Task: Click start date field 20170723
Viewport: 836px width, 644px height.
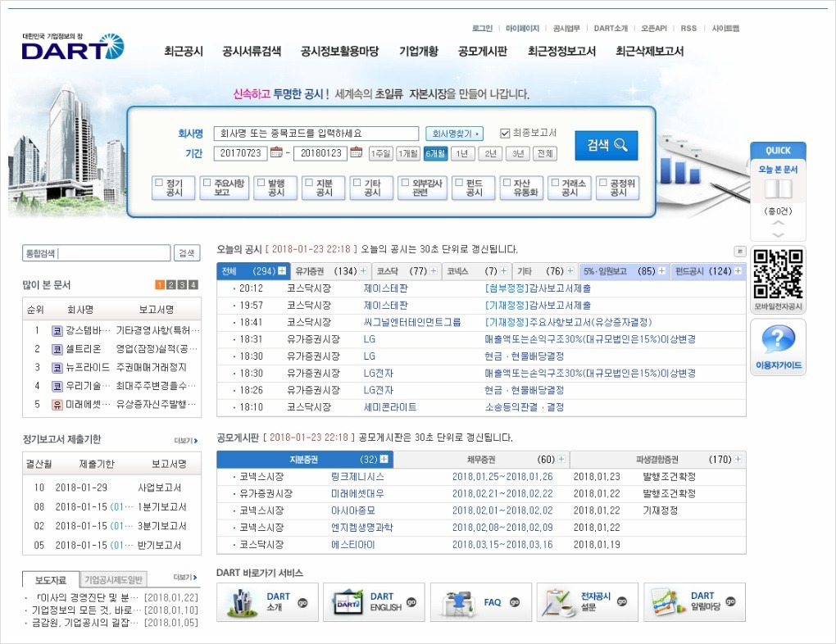Action: coord(240,153)
